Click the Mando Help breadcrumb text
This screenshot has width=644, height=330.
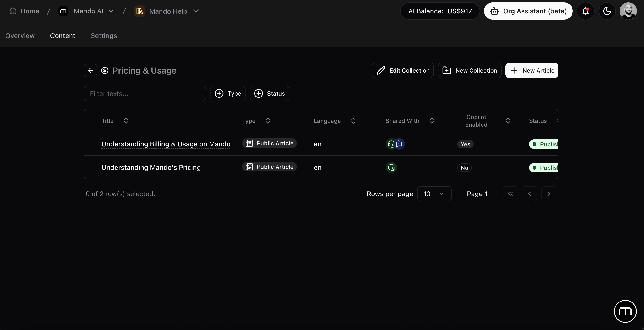[x=168, y=11]
